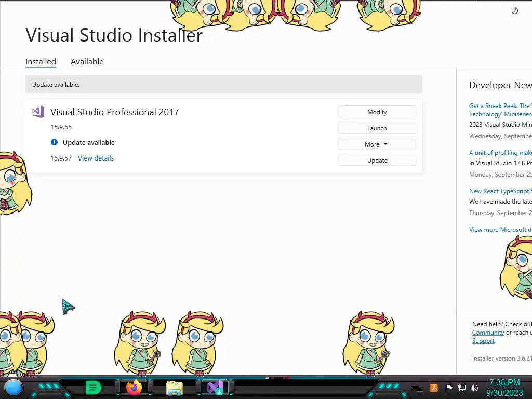
Task: Click Visual Studio Installer taskbar icon
Action: (x=215, y=388)
